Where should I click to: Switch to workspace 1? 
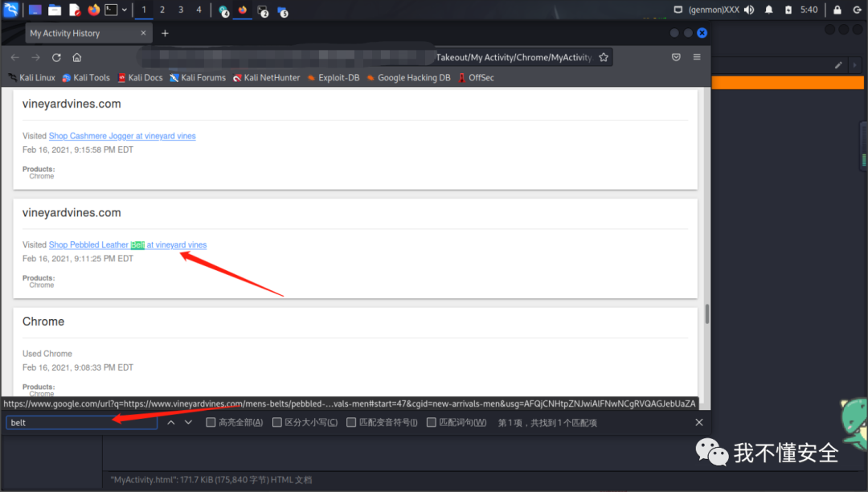pos(144,10)
